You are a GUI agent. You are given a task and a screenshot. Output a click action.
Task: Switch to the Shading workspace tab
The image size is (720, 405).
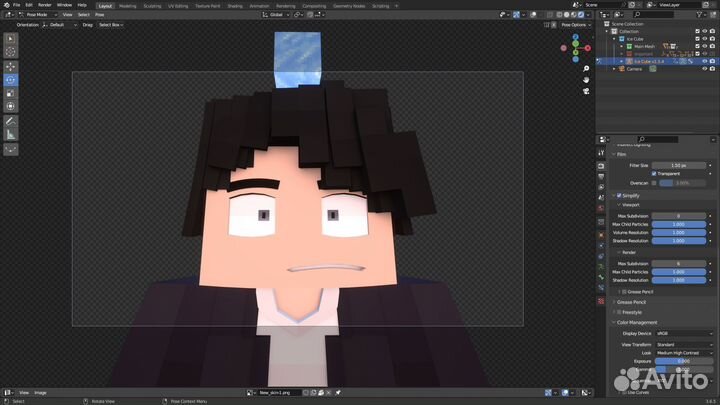pos(235,6)
